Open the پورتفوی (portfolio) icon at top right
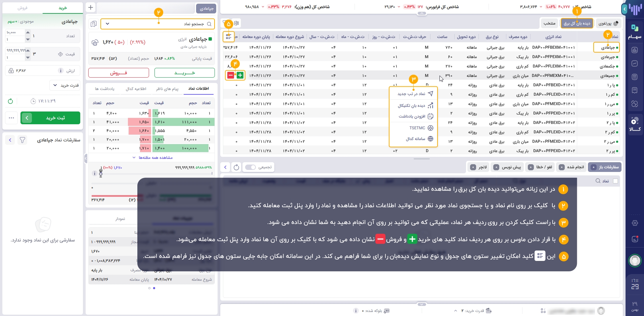The height and width of the screenshot is (316, 644). 616,24
